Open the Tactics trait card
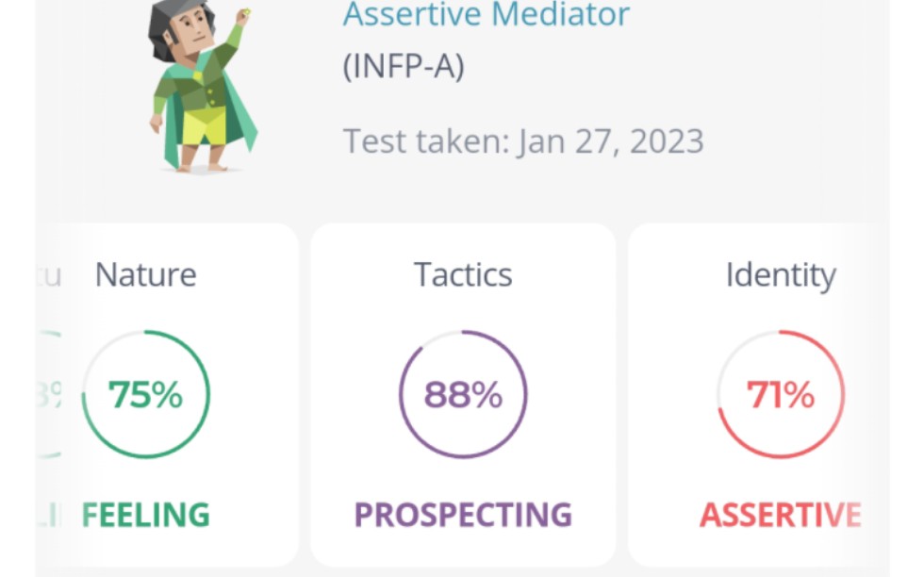 coord(463,394)
